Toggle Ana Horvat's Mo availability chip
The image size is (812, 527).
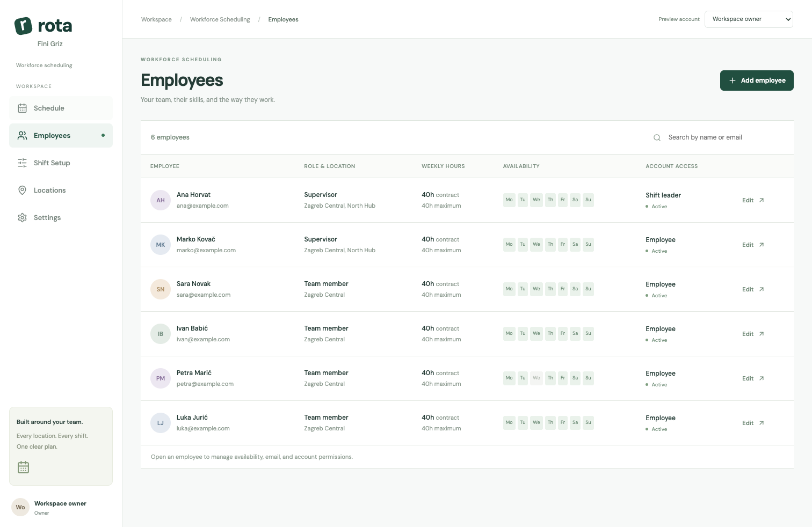pos(509,200)
